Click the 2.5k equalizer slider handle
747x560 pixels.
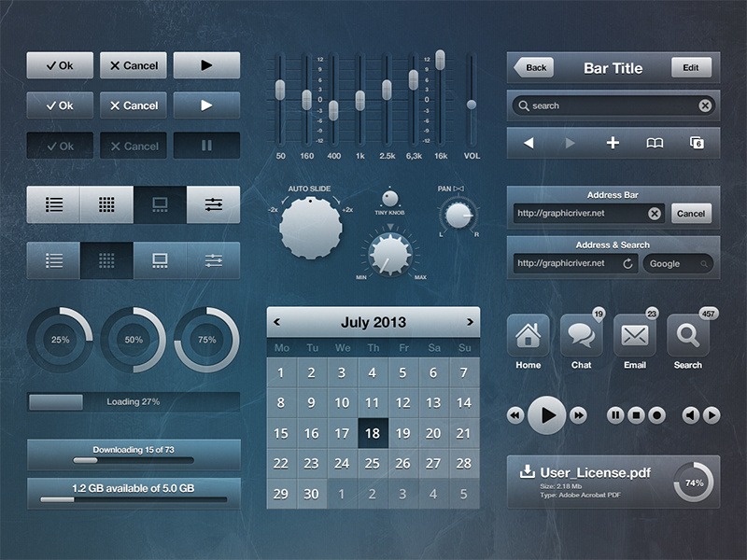point(387,90)
